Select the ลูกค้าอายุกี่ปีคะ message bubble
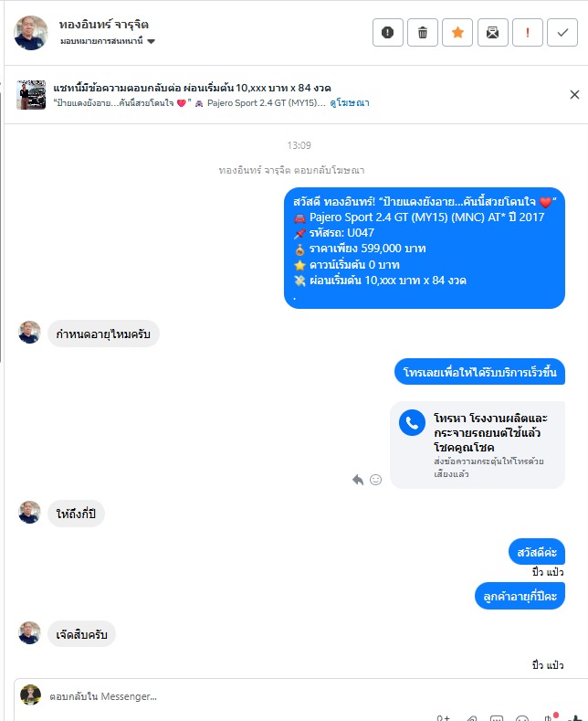Screen dimensions: 588x721 click(520, 596)
